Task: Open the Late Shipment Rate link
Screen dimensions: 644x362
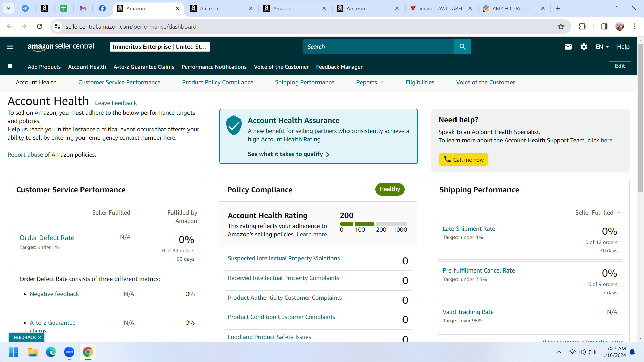Action: [469, 229]
